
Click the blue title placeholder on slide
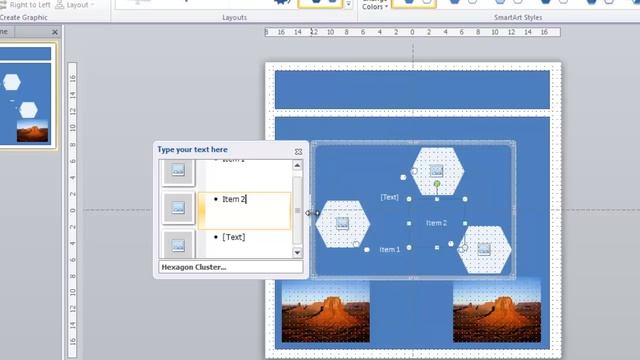click(412, 90)
